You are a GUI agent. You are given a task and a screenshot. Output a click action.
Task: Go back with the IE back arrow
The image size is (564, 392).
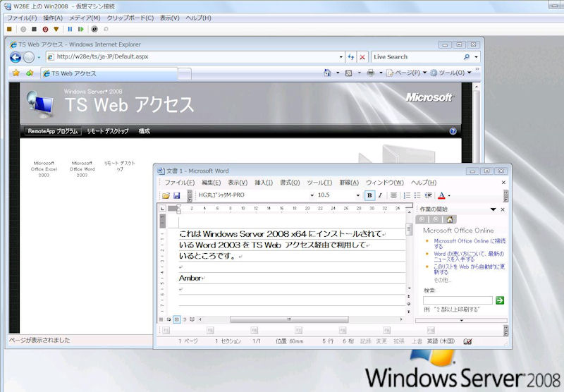[16, 57]
